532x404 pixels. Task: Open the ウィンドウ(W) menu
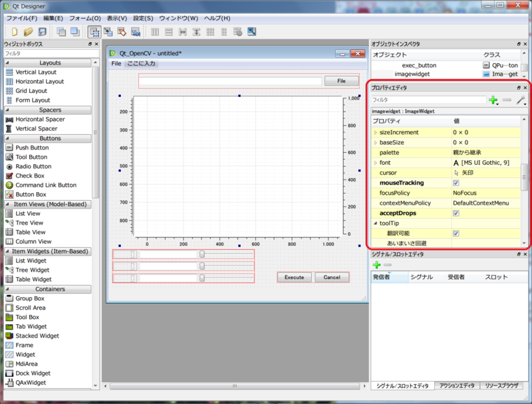(178, 19)
